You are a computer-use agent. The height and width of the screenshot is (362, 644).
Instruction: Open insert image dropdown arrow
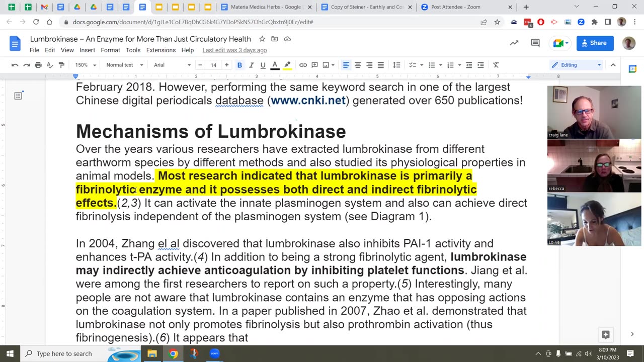click(333, 65)
